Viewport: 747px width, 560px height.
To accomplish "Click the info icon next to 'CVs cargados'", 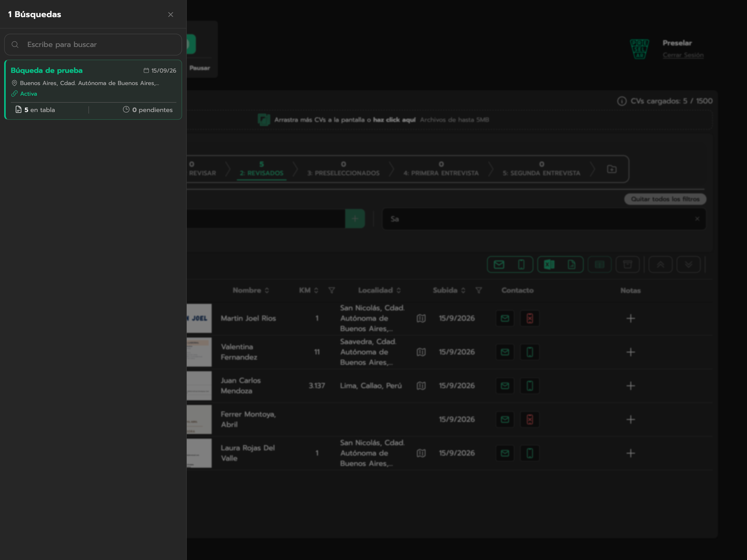I will 622,101.
